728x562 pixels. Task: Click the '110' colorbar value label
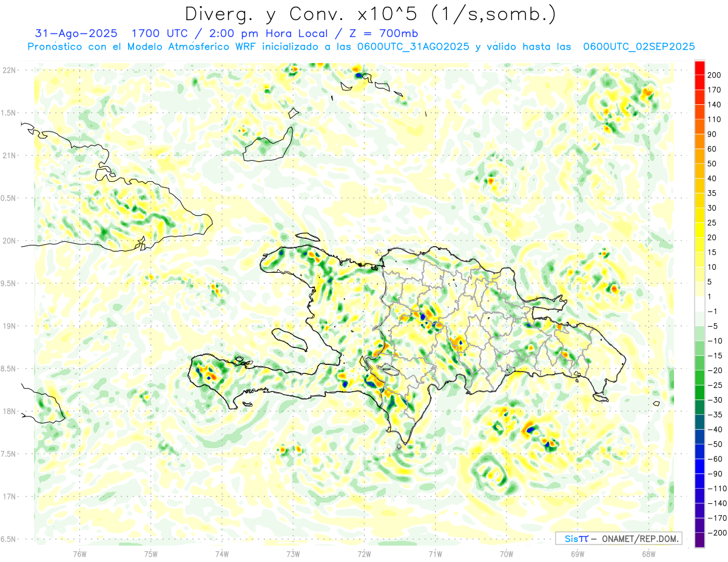(x=714, y=119)
